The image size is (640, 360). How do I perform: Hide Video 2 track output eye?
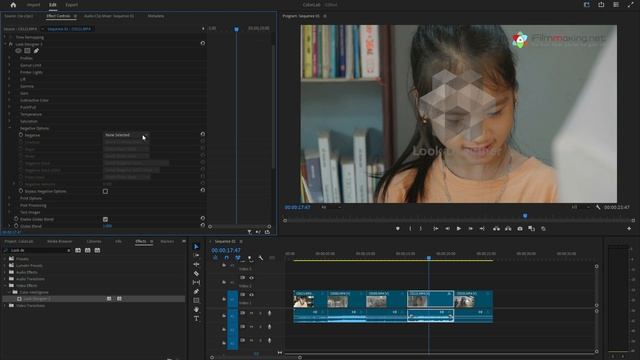tap(251, 278)
